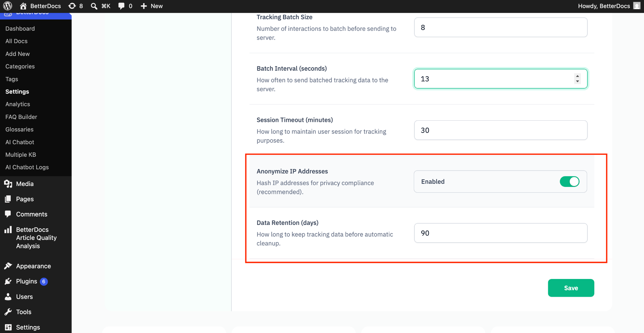Focus the Tracking Batch Size field
This screenshot has width=644, height=333.
(x=501, y=27)
